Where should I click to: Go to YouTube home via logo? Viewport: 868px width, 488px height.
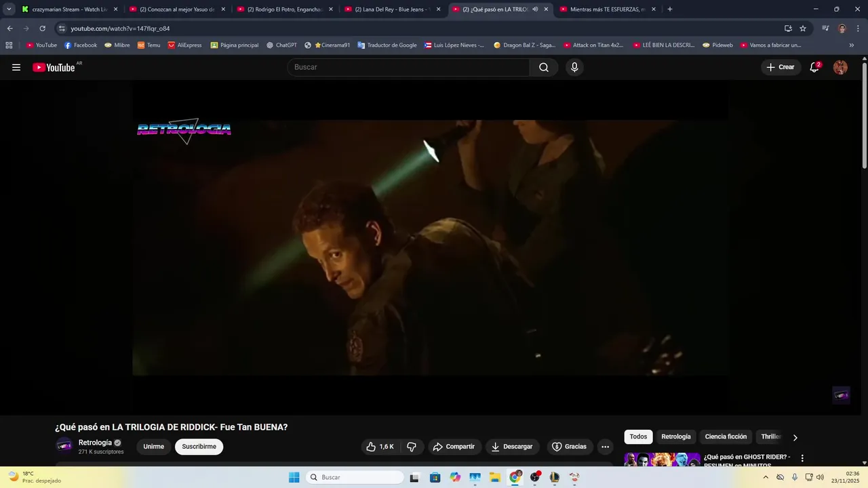(x=54, y=67)
